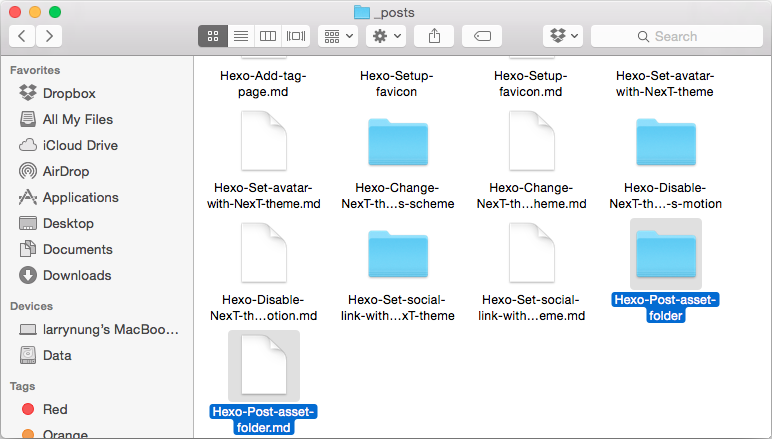Click the Tags section header

(x=23, y=386)
